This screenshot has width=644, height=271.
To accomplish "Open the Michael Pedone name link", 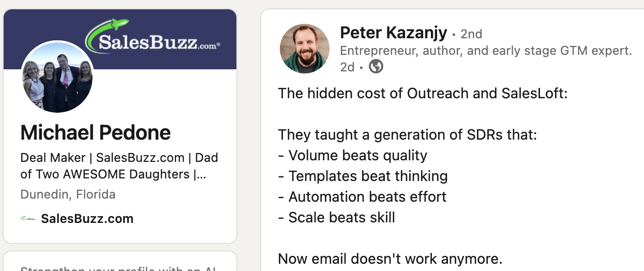I will (95, 133).
